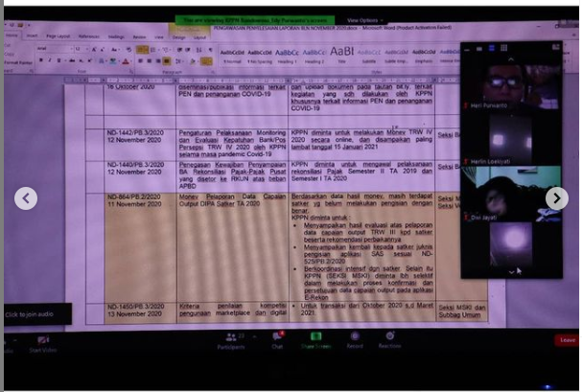Click the Sort icon in Paragraph group
The width and height of the screenshot is (582, 392).
199,50
